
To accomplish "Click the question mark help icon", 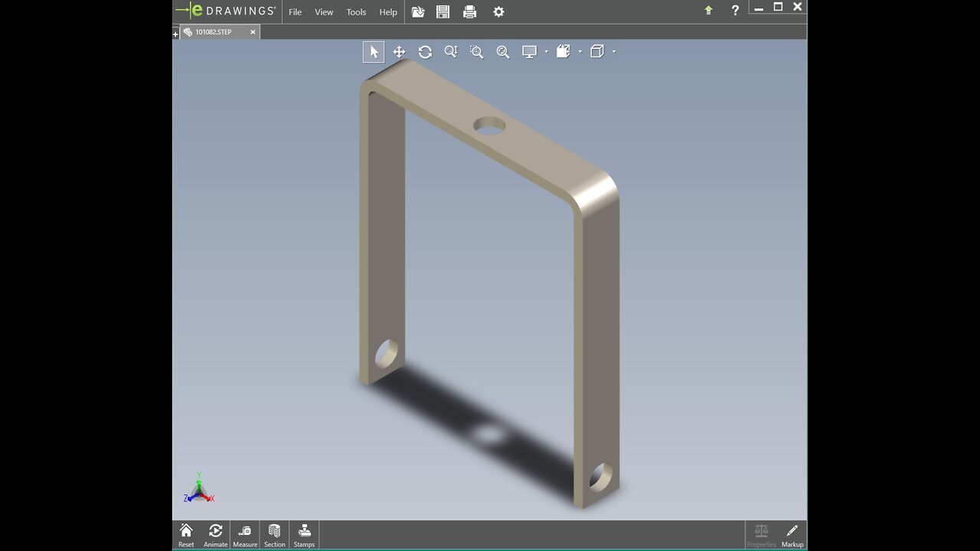I will [x=735, y=11].
